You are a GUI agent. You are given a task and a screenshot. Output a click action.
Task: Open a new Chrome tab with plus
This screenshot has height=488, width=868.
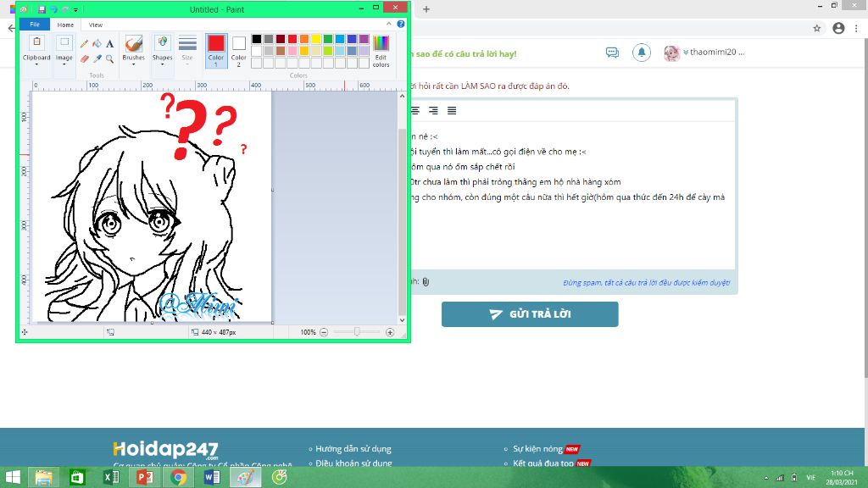(x=426, y=8)
